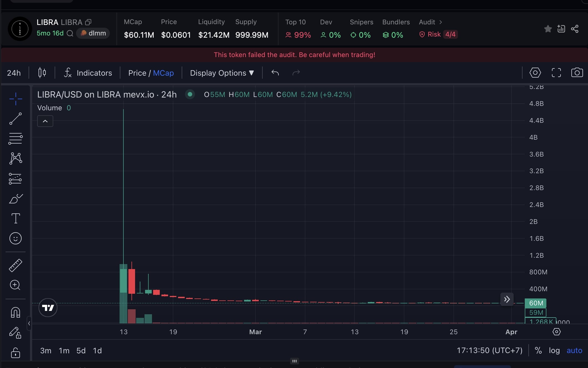Click the Dev 0% stat
The width and height of the screenshot is (588, 368).
pos(330,29)
